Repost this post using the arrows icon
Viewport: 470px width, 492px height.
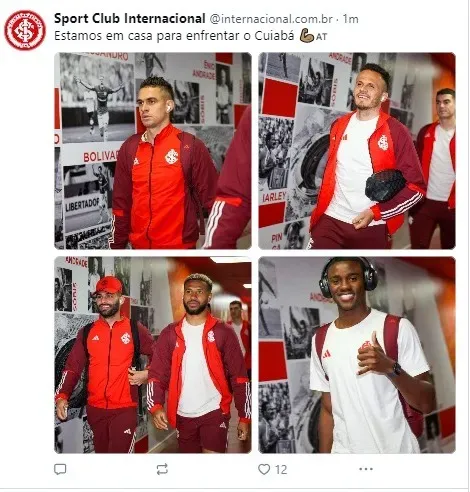tap(162, 469)
